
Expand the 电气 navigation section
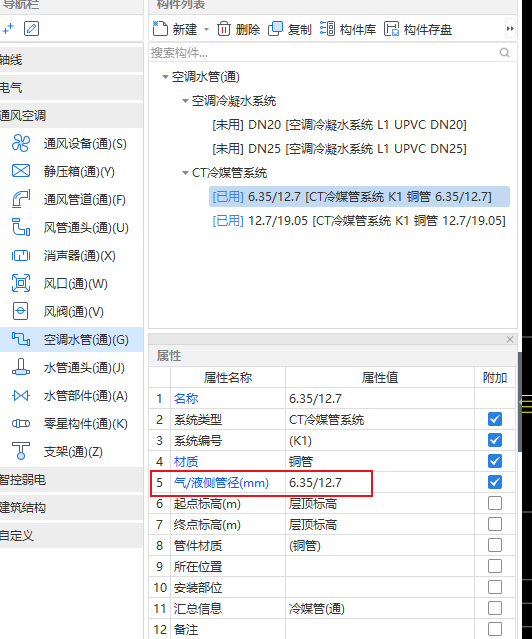[71, 87]
